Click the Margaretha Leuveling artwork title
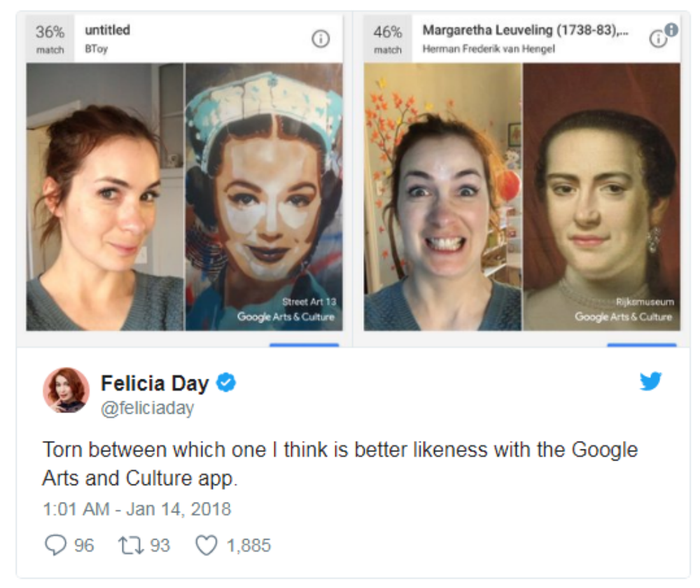The height and width of the screenshot is (588, 700). pos(525,31)
